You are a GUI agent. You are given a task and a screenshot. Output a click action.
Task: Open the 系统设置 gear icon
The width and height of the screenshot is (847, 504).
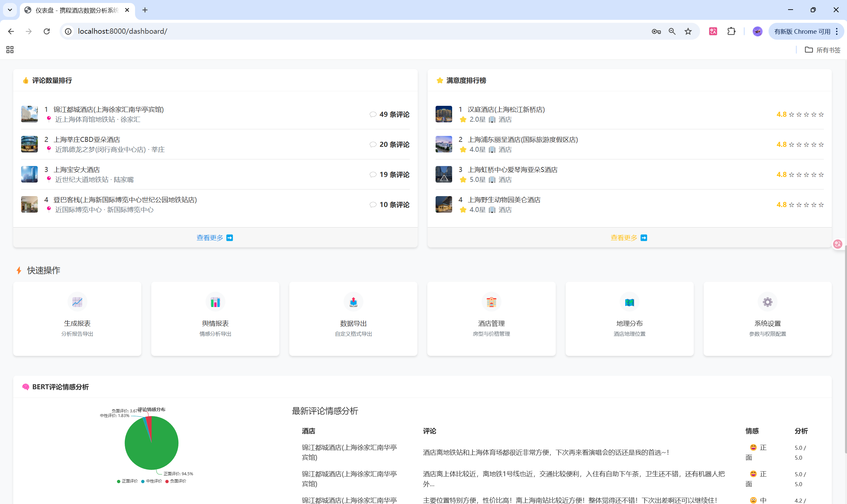click(x=767, y=302)
